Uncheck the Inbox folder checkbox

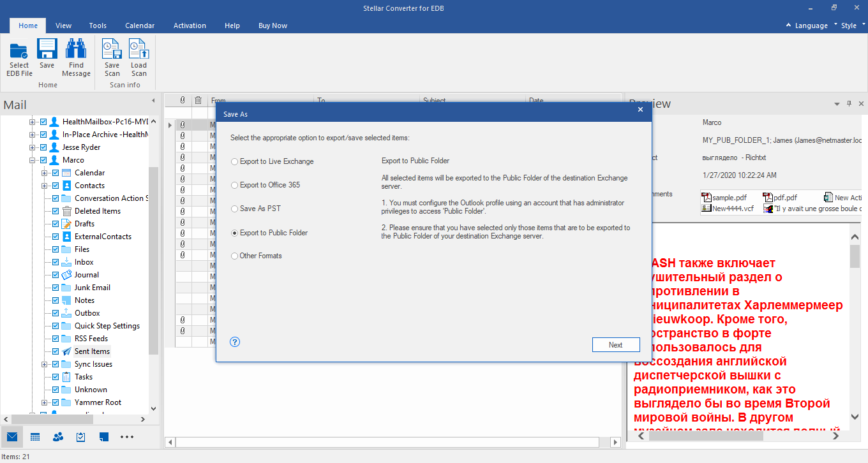(x=55, y=261)
